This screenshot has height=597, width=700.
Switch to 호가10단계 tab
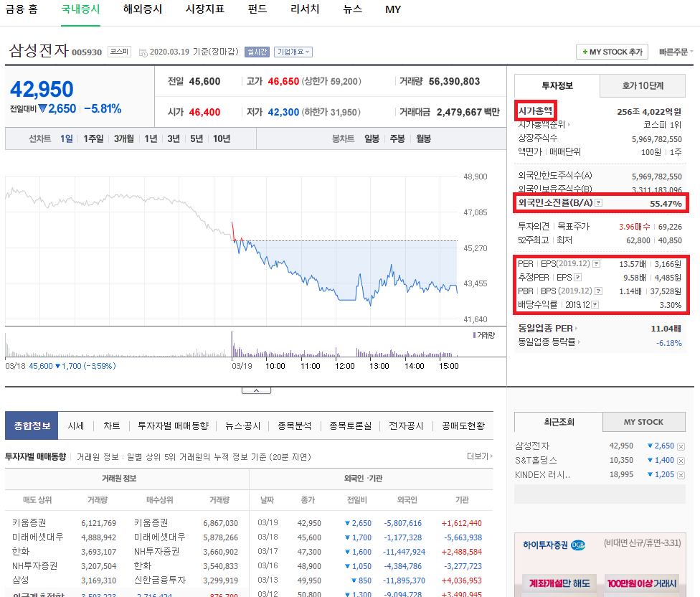(x=643, y=85)
